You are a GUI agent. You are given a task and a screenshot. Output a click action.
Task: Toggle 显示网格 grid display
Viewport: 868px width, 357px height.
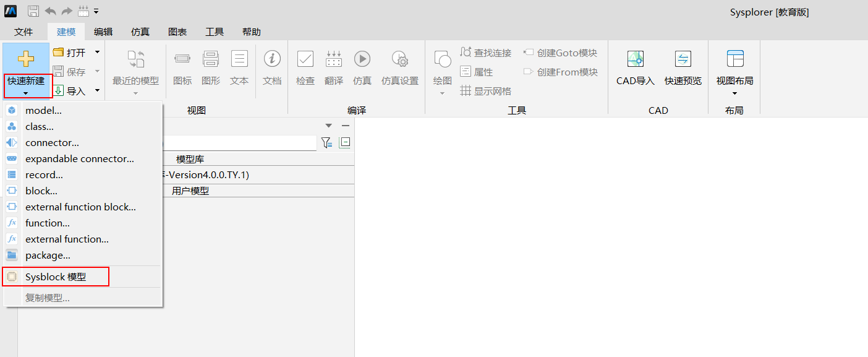coord(486,91)
